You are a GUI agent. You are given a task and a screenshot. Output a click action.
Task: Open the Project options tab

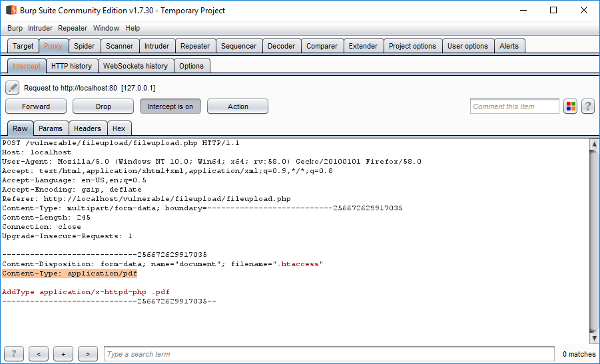(412, 46)
